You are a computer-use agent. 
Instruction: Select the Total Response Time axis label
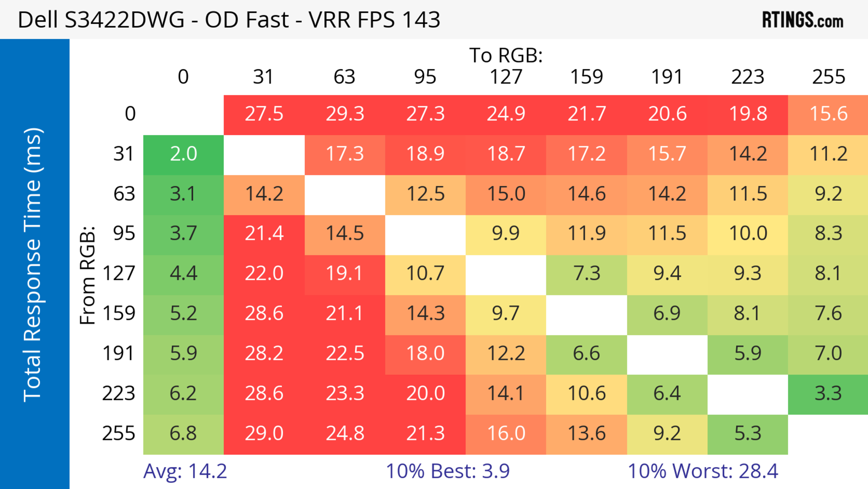(x=33, y=265)
